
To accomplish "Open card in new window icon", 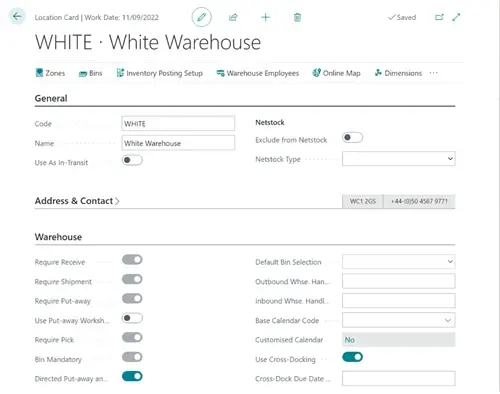I will click(x=439, y=17).
